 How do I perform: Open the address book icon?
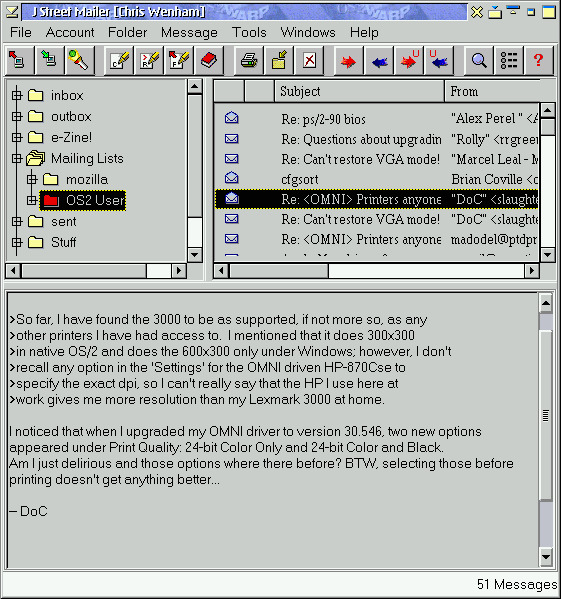(x=209, y=60)
